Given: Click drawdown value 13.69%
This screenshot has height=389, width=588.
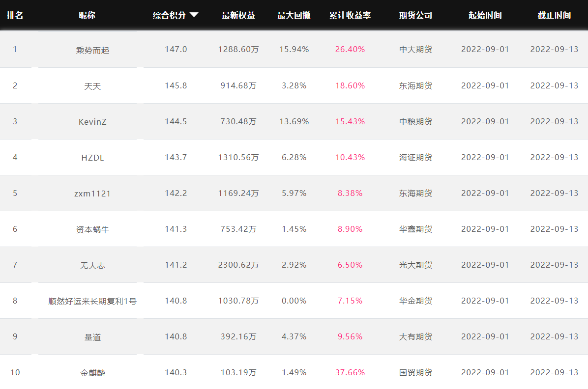Looking at the screenshot, I should (x=294, y=121).
